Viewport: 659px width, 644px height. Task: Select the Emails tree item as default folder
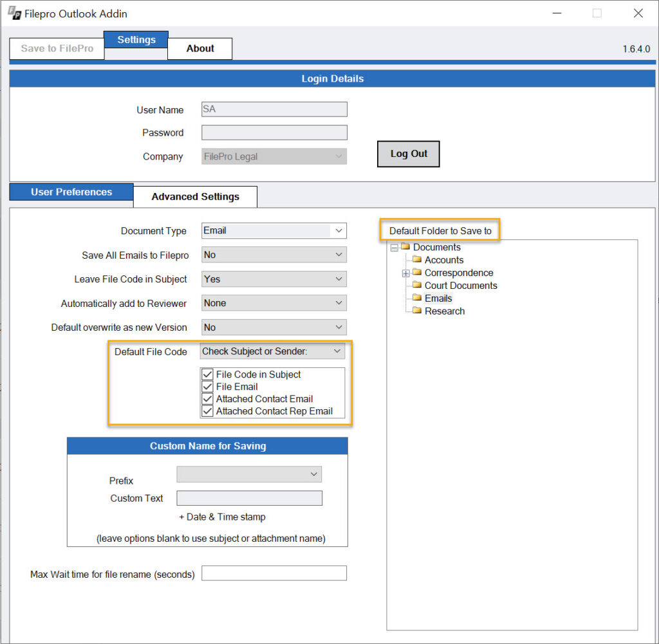[x=438, y=298]
